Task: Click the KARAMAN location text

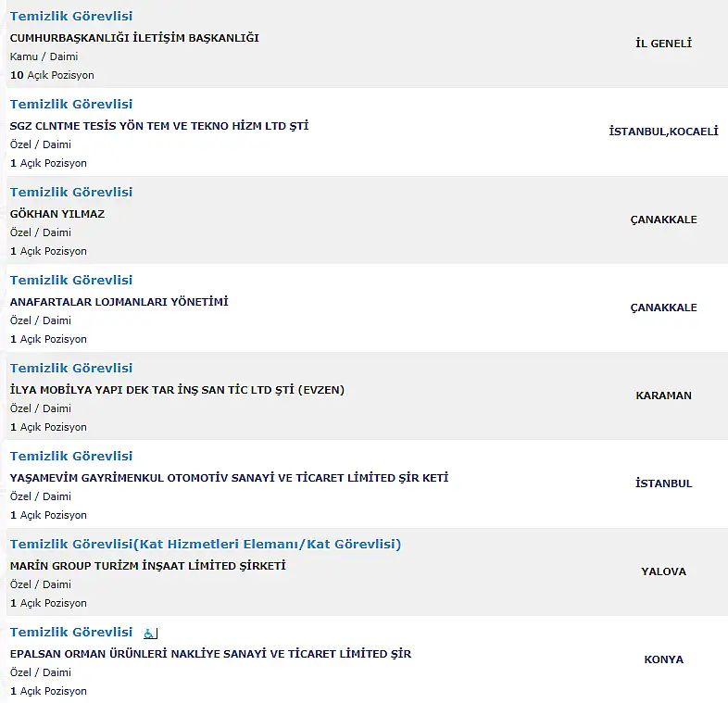Action: click(663, 395)
